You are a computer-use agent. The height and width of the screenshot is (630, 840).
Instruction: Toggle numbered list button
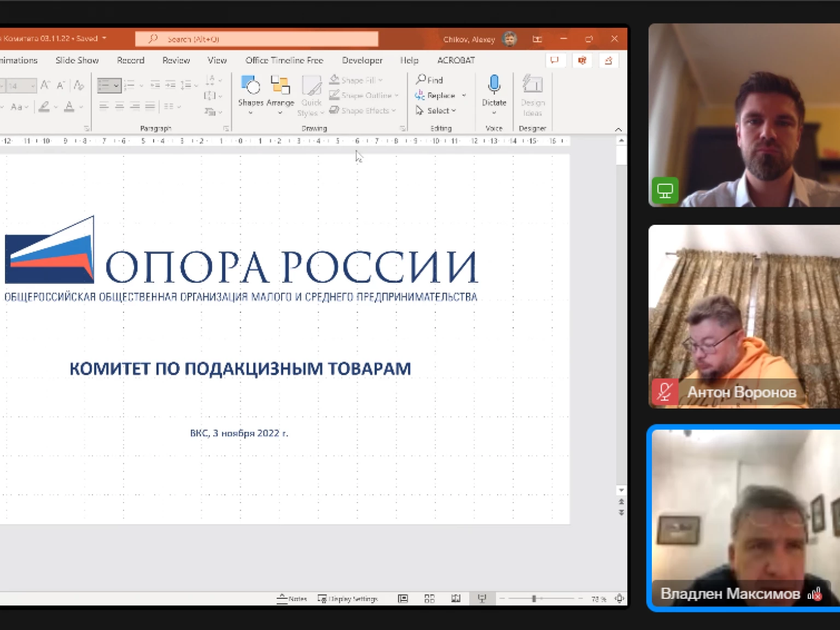pos(130,85)
